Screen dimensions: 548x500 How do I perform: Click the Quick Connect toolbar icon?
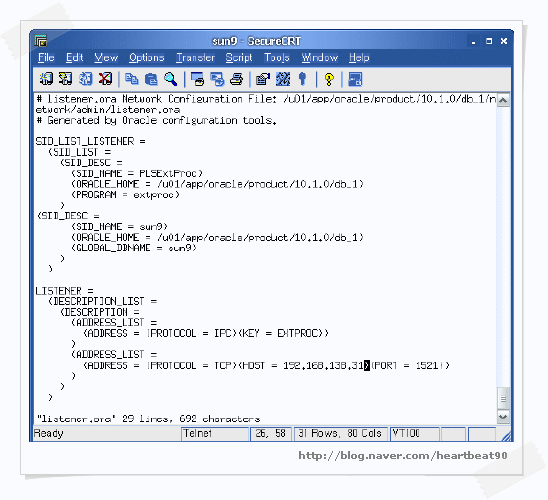pos(65,79)
